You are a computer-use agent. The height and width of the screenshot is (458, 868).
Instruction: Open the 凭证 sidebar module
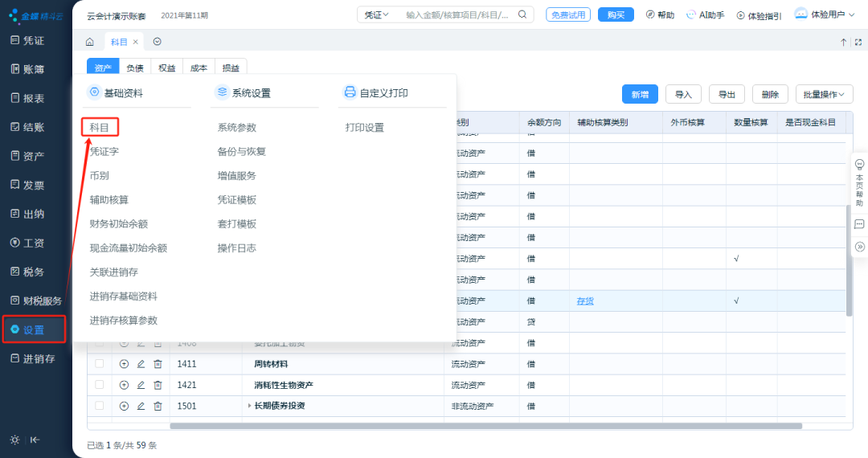pos(27,40)
